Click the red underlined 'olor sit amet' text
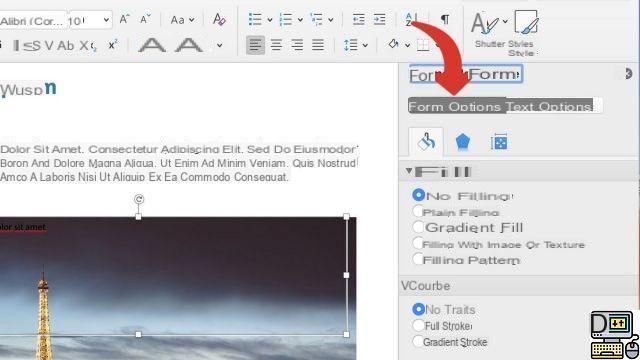Viewport: 640px width, 360px height. pos(23,227)
